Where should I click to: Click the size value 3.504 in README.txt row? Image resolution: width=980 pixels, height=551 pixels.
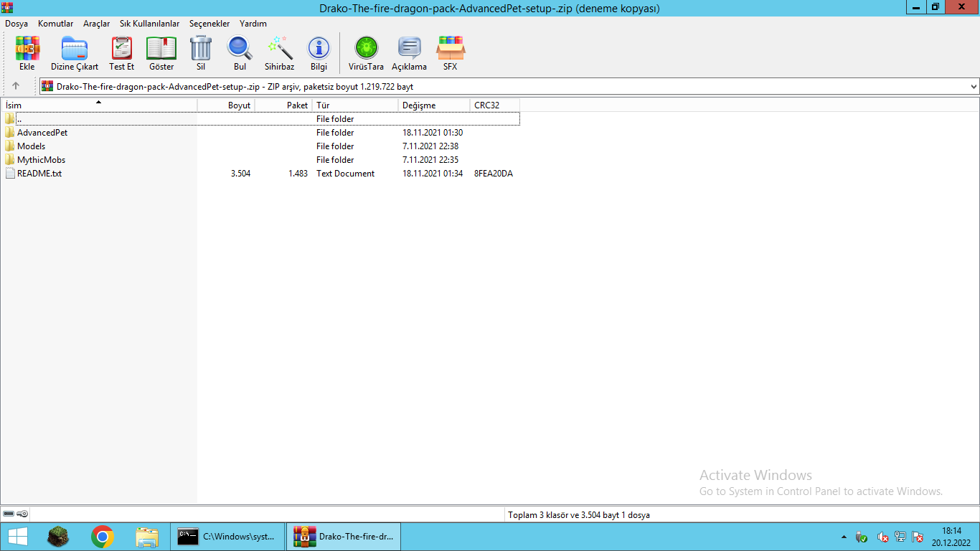[240, 174]
